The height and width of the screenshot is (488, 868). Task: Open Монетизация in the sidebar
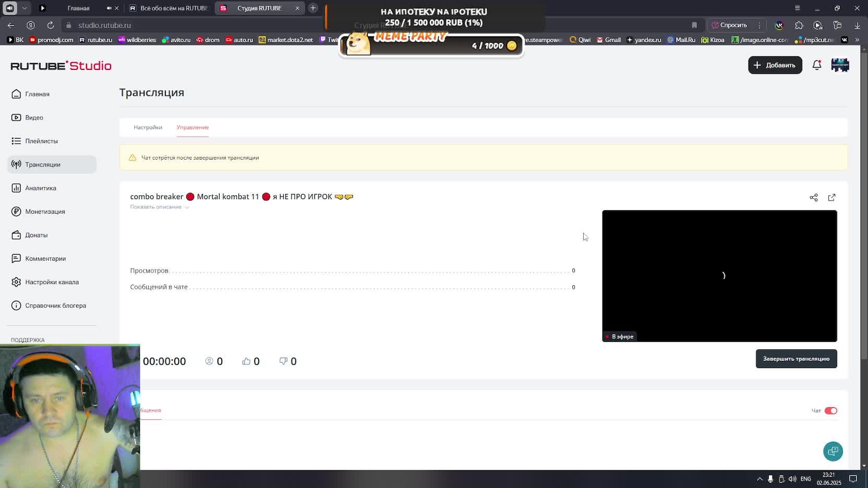click(x=52, y=211)
